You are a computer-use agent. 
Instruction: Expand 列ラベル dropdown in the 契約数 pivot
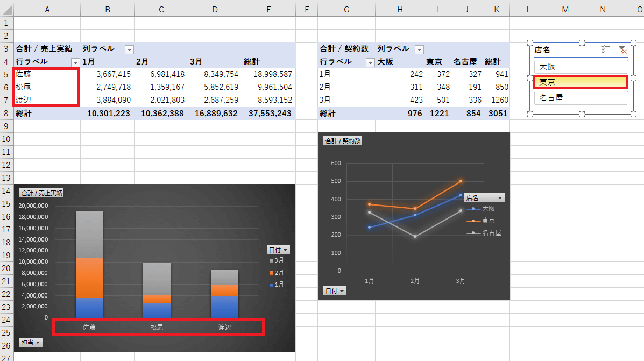[419, 49]
